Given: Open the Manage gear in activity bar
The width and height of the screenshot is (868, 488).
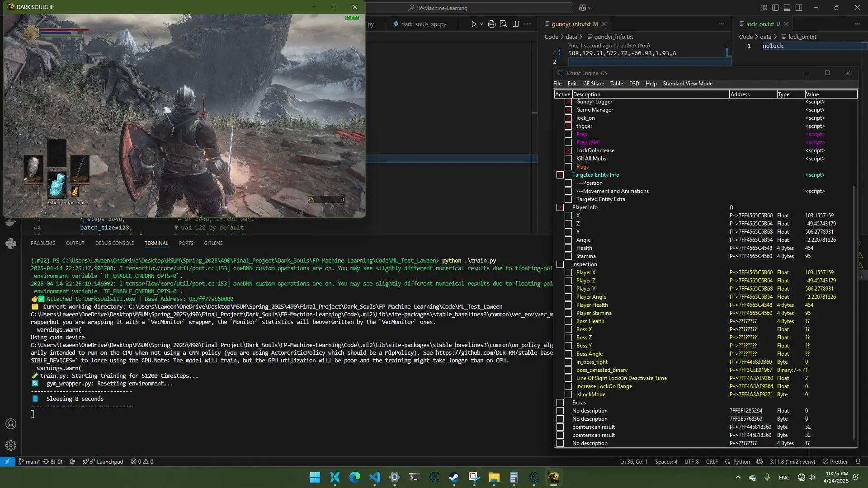Looking at the screenshot, I should click(x=11, y=446).
